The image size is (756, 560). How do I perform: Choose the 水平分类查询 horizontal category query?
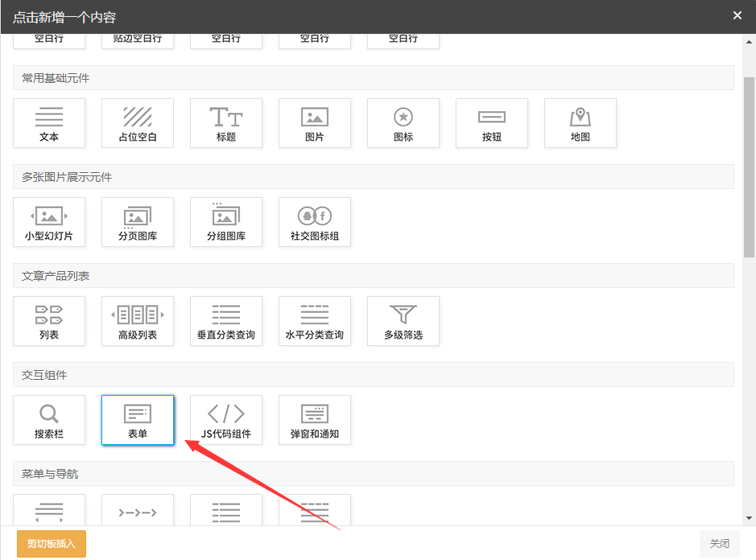(315, 321)
